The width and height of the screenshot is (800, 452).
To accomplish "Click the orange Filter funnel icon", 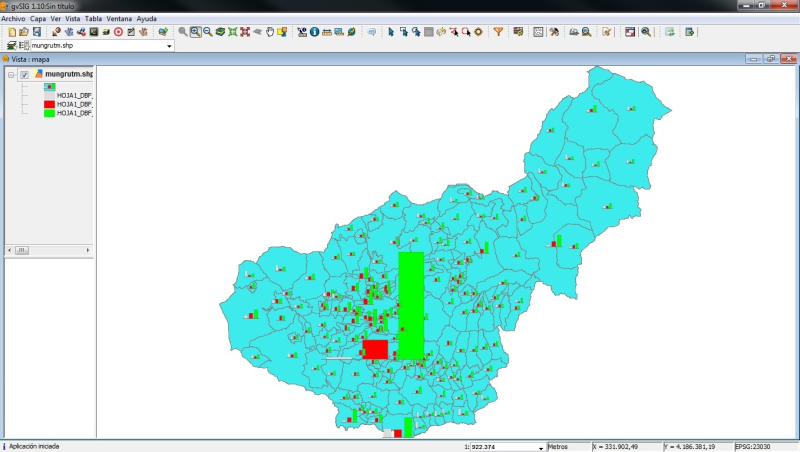I will (x=498, y=32).
